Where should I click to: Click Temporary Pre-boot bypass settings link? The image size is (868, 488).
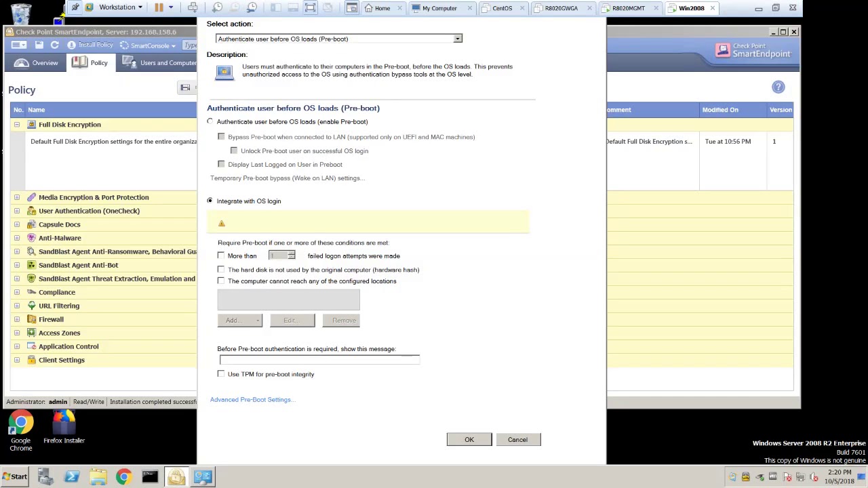[x=288, y=178]
